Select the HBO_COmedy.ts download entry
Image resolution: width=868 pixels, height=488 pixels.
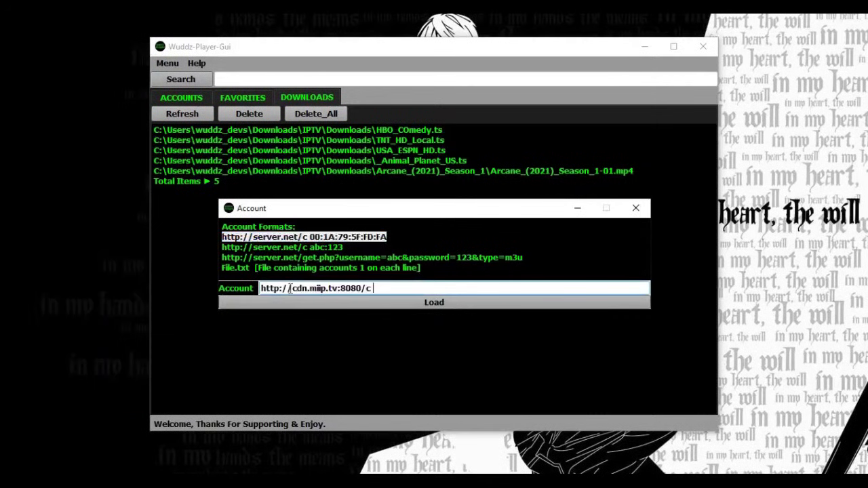[298, 129]
